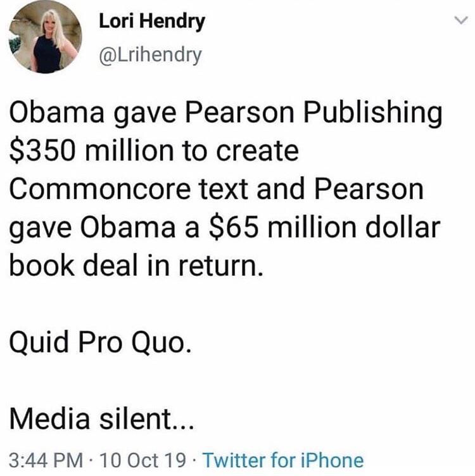The width and height of the screenshot is (475, 476).
Task: Click the display name Lori Hendry
Action: tap(152, 22)
